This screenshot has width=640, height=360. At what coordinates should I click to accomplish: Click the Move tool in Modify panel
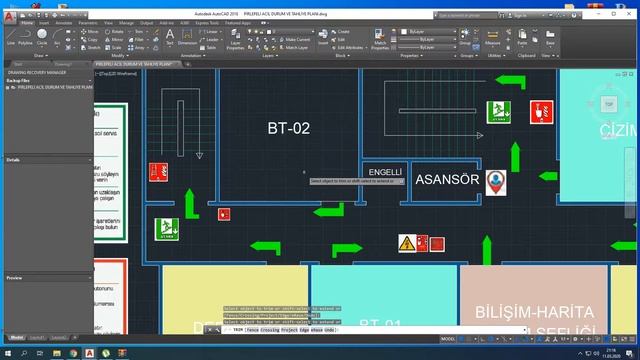pyautogui.click(x=90, y=31)
